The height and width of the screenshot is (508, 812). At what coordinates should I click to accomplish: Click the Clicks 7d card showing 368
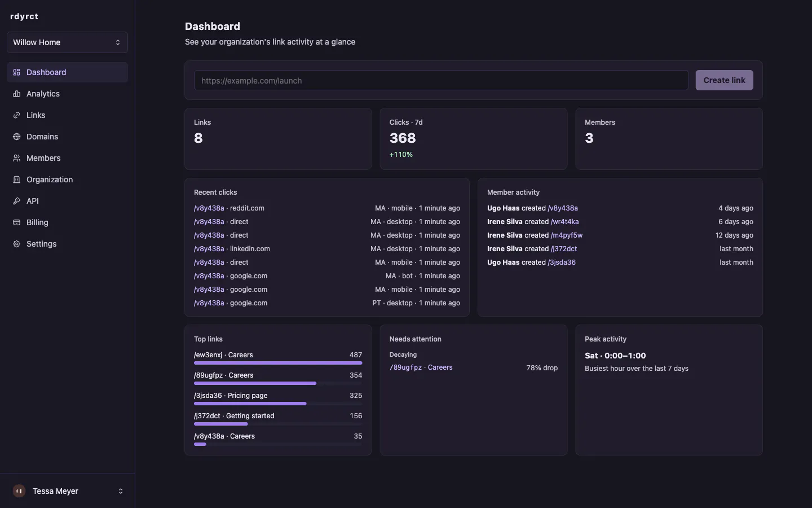tap(473, 139)
